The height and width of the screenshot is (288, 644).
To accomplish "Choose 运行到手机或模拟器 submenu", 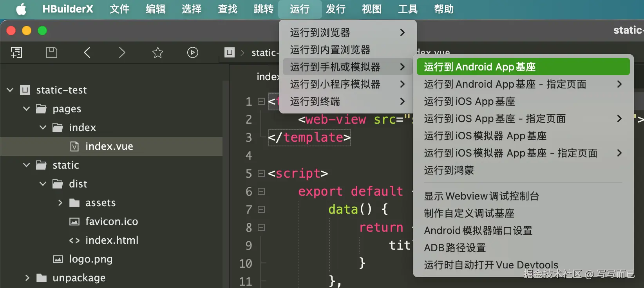I will 347,67.
